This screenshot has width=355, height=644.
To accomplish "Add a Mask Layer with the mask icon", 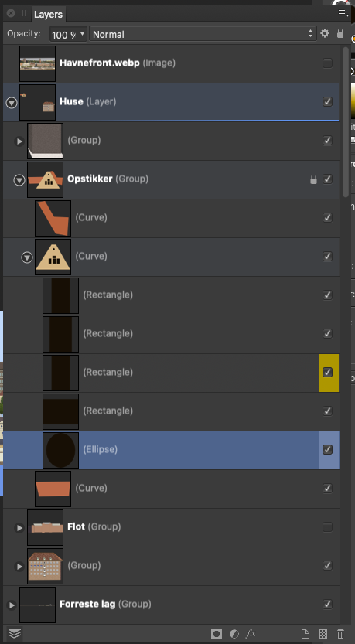I will (216, 634).
